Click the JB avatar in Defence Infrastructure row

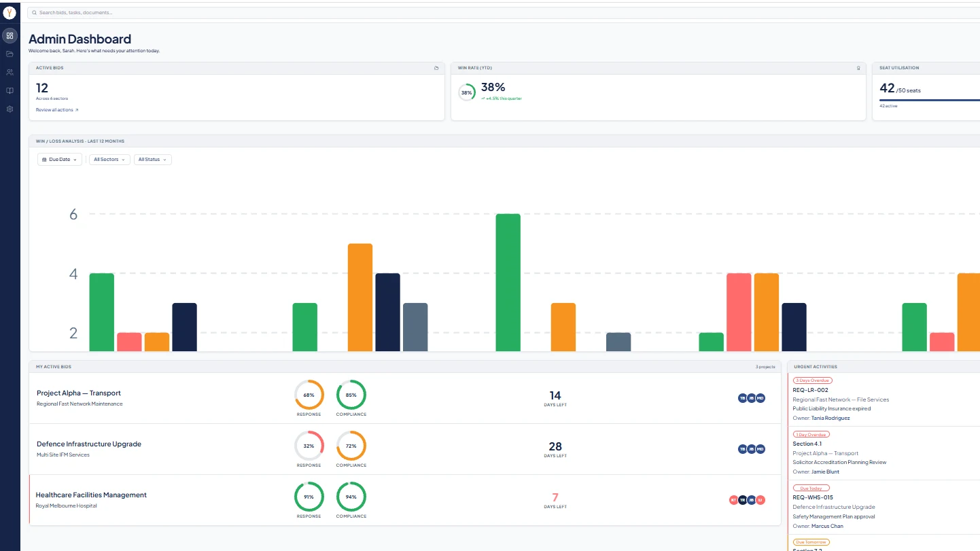[752, 449]
